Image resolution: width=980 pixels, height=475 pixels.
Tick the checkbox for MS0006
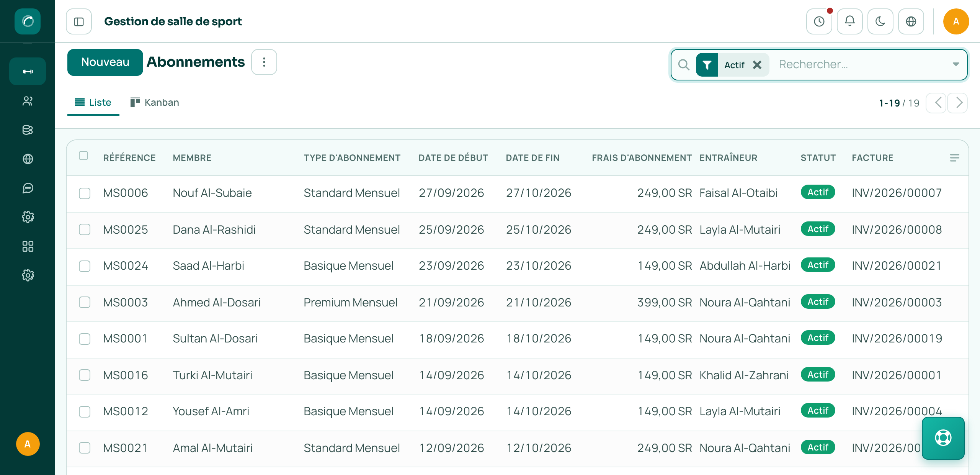pos(85,193)
